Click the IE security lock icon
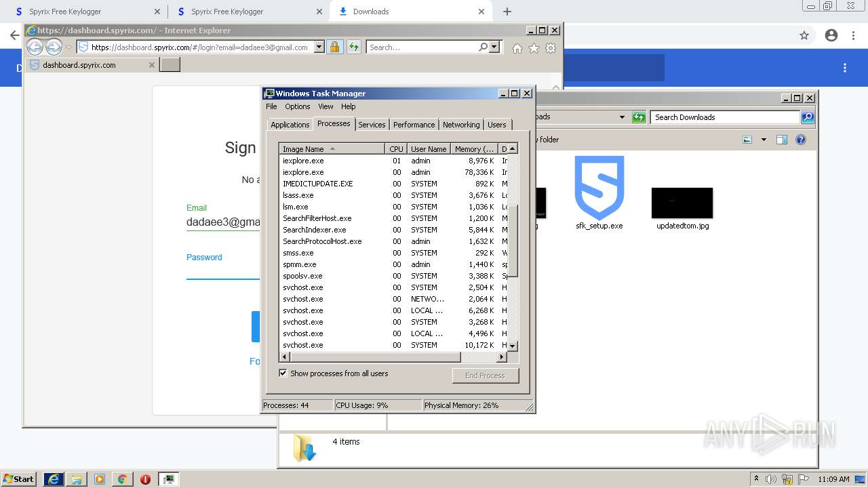The width and height of the screenshot is (868, 488). click(x=334, y=47)
